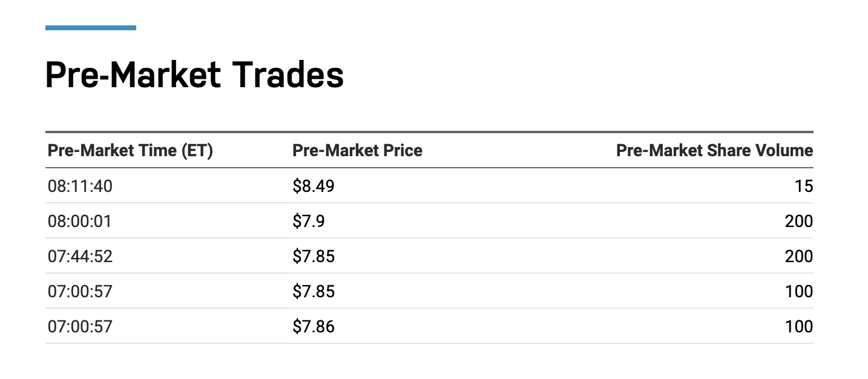Viewport: 868px width, 379px height.
Task: Click the $7.85 price in the 07:44:52 row
Action: click(313, 256)
